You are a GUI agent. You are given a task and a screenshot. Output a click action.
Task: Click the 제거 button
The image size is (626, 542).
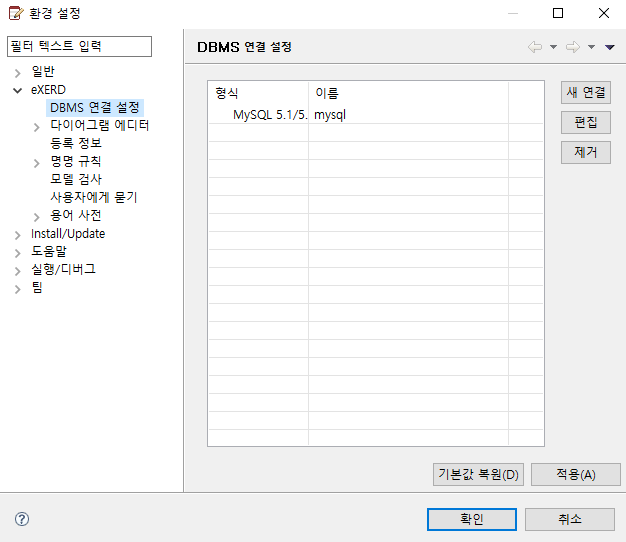pos(586,152)
